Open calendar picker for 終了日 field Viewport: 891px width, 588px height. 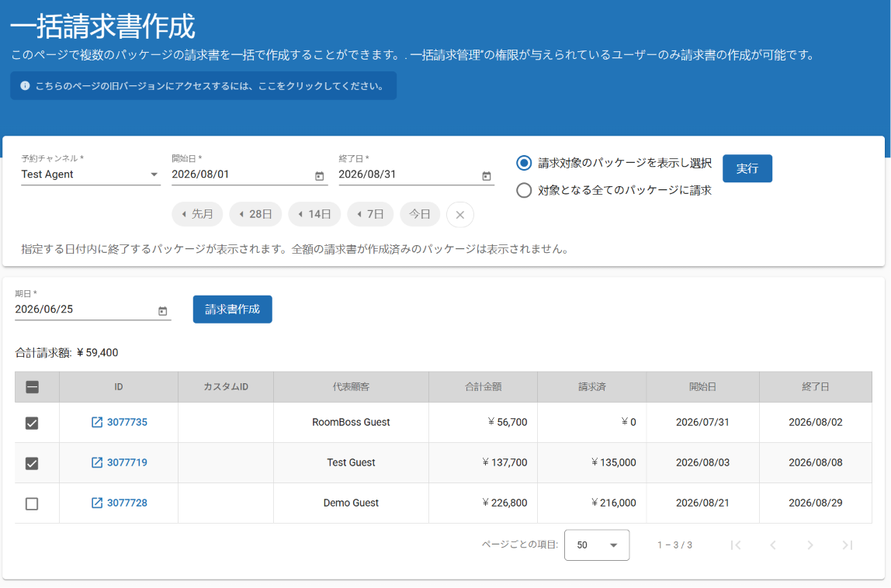pyautogui.click(x=487, y=176)
